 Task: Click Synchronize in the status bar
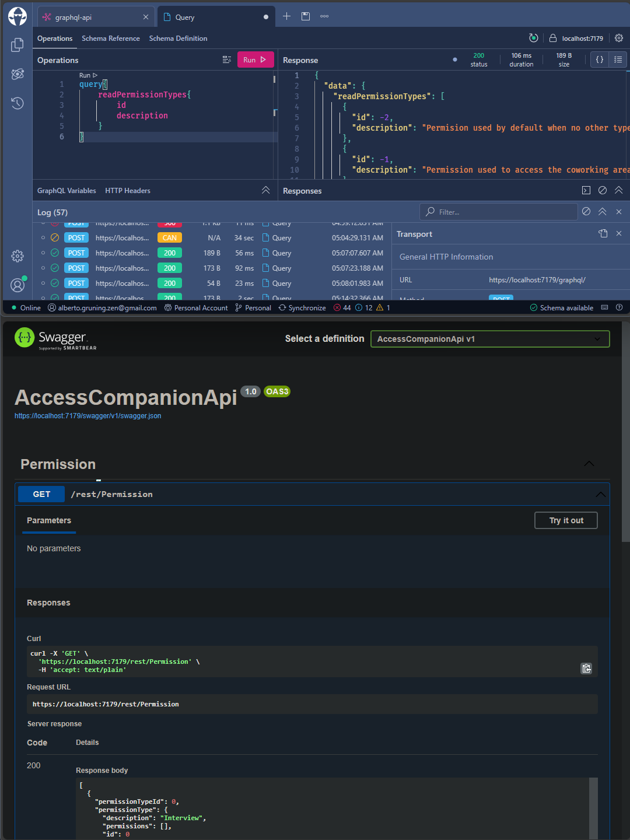[x=302, y=308]
